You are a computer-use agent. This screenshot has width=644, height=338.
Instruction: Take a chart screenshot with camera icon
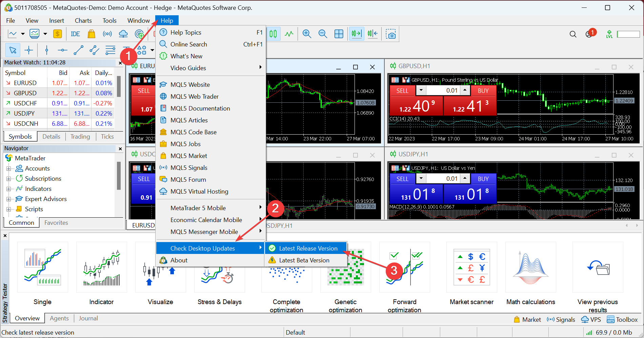[x=391, y=34]
